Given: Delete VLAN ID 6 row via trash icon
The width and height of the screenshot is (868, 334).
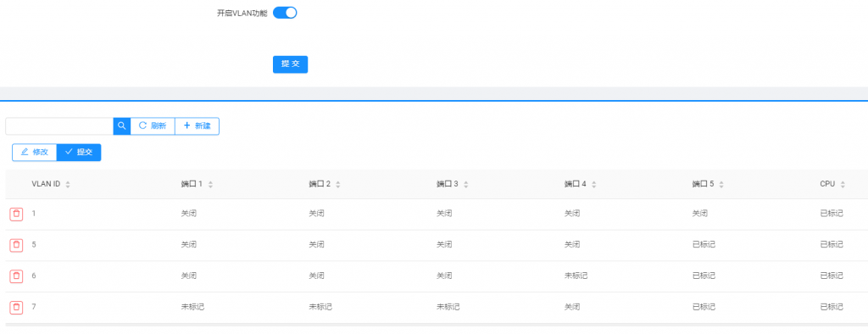Looking at the screenshot, I should pyautogui.click(x=16, y=276).
